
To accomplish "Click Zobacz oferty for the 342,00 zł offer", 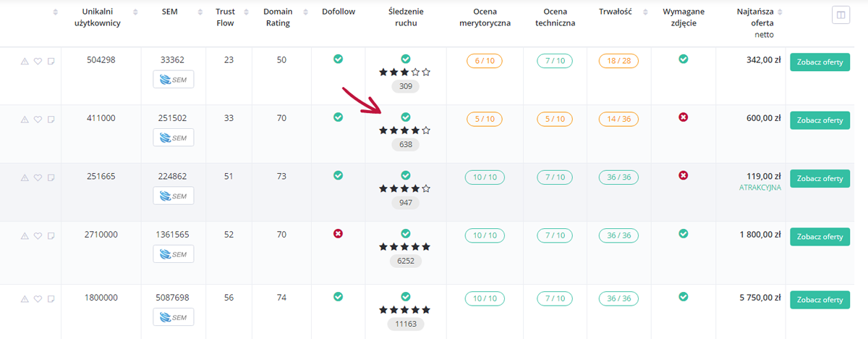I will 820,61.
